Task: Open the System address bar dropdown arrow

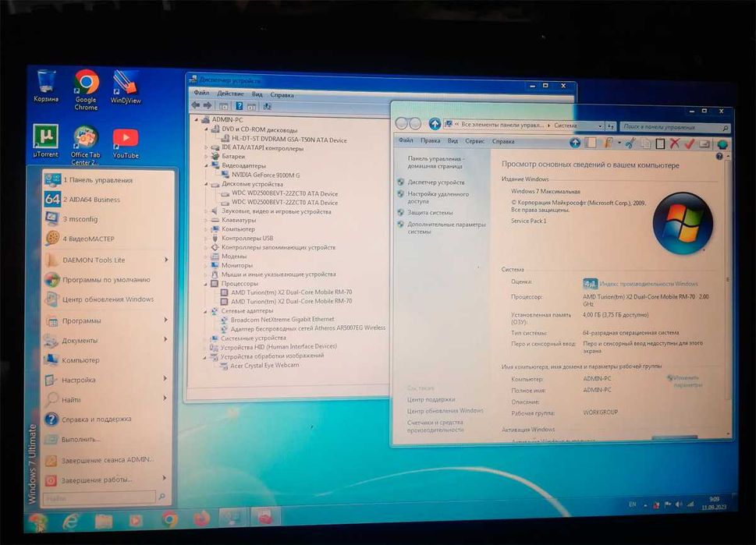Action: pyautogui.click(x=600, y=126)
